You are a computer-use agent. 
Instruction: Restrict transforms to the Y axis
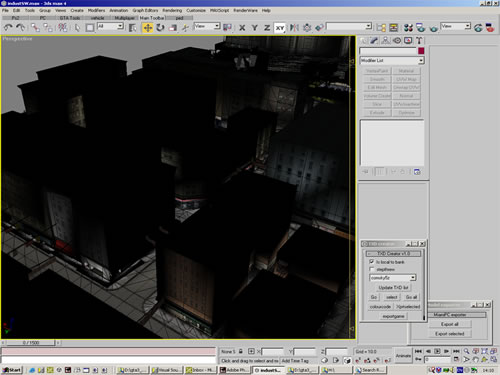255,28
